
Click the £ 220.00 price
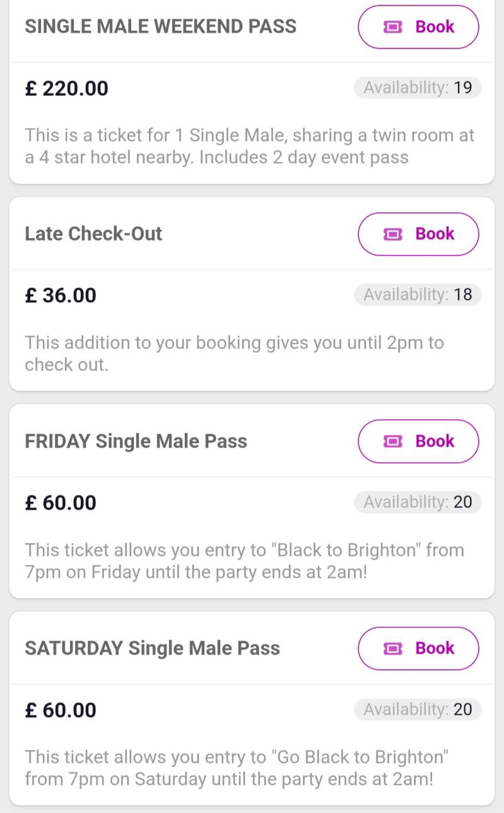click(x=66, y=88)
